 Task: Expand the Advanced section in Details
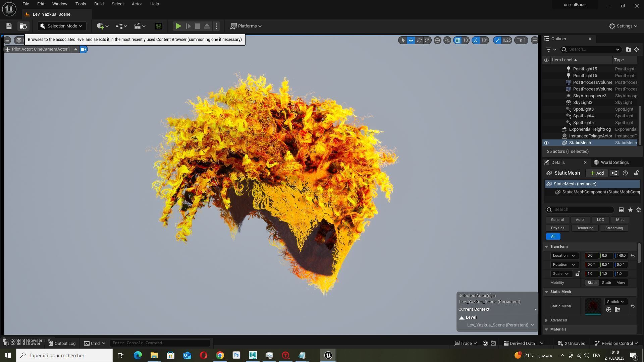(547, 320)
